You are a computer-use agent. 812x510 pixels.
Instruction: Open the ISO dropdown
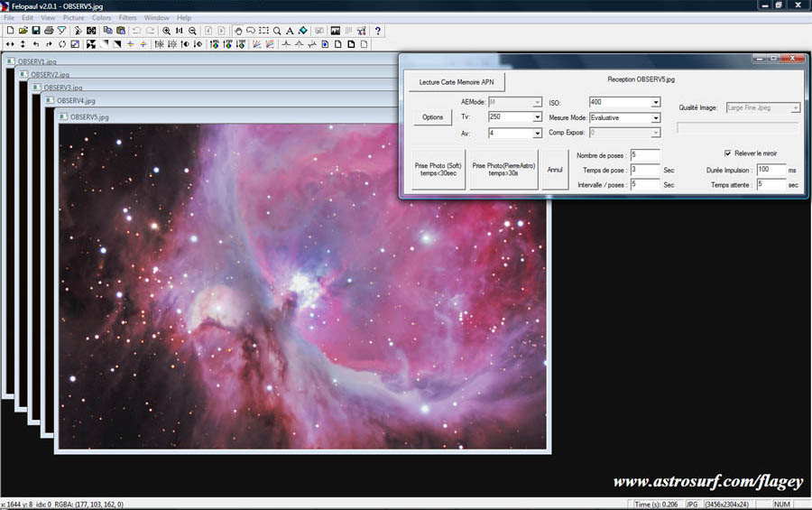pyautogui.click(x=656, y=103)
